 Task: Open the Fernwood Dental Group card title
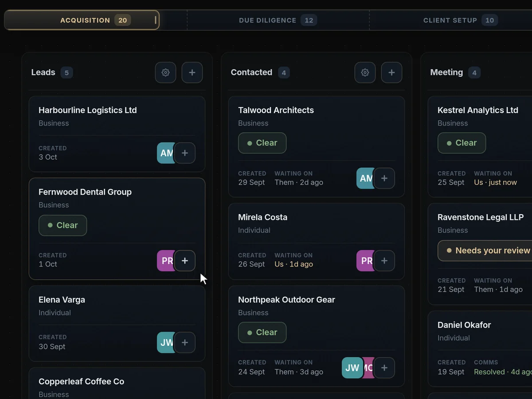coord(85,192)
